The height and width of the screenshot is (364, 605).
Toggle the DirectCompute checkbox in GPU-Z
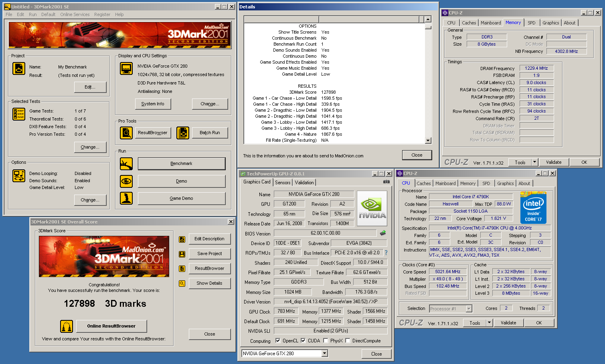coord(348,341)
